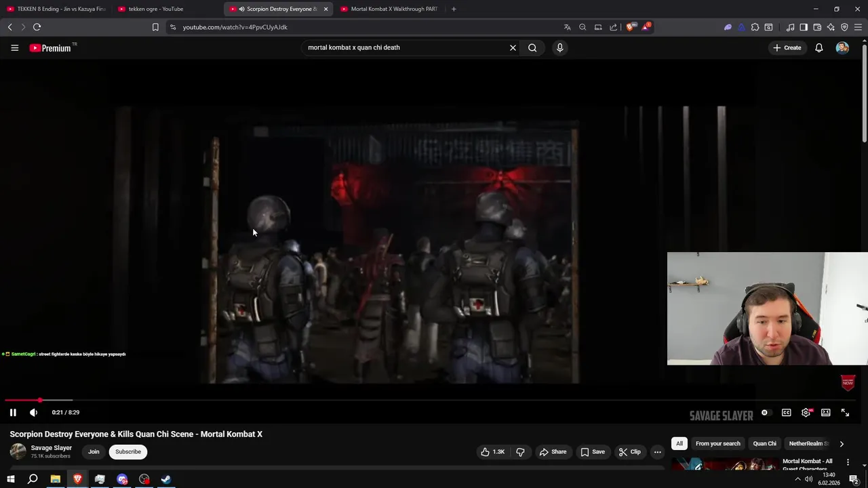Start voice search with the microphone
Screen dimensions: 868x488
point(559,47)
